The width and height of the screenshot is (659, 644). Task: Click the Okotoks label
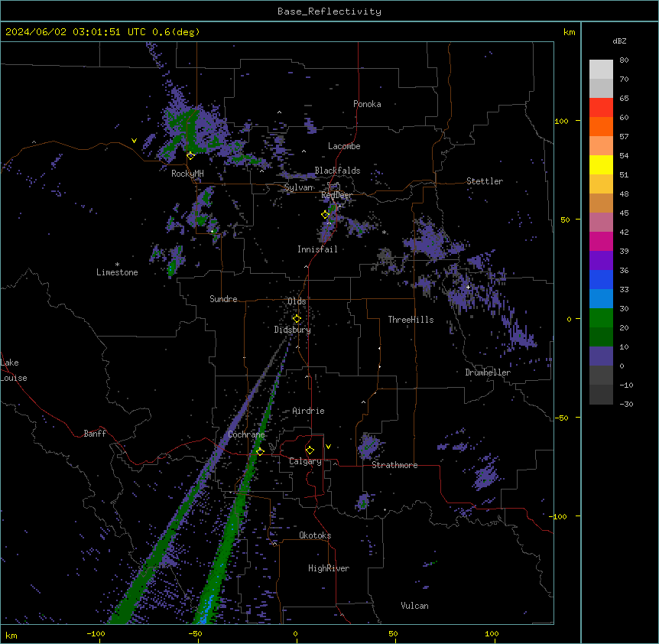pos(315,535)
